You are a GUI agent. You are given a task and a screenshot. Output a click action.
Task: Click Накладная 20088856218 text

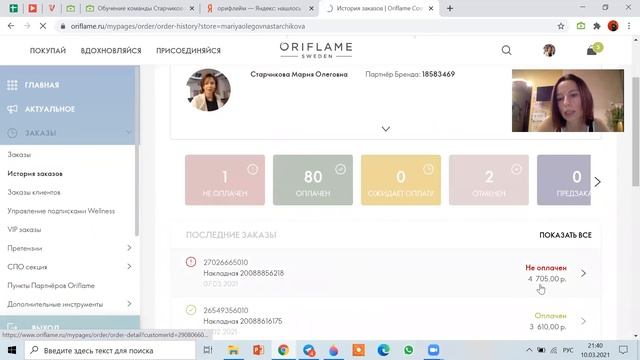(x=243, y=273)
